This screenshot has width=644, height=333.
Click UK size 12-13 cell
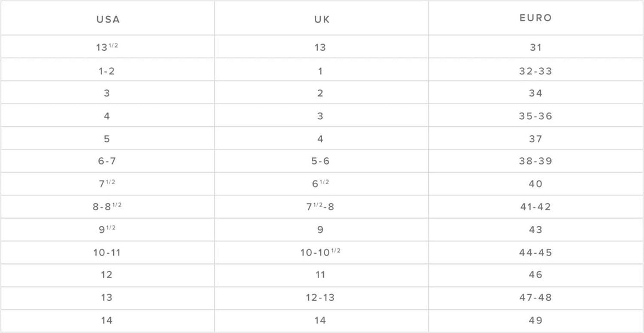320,297
